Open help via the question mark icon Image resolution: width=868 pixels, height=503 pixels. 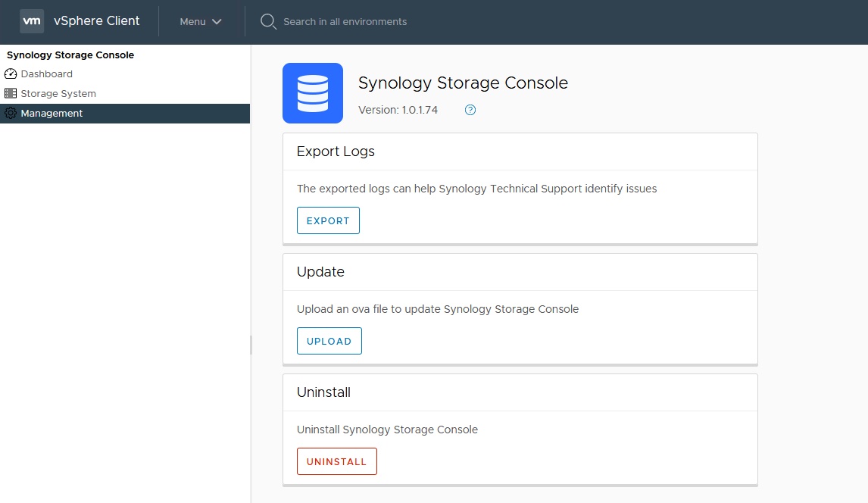tap(470, 110)
